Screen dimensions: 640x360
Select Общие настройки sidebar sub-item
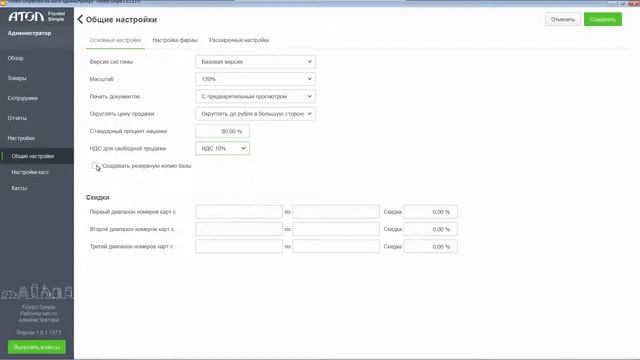pyautogui.click(x=33, y=156)
